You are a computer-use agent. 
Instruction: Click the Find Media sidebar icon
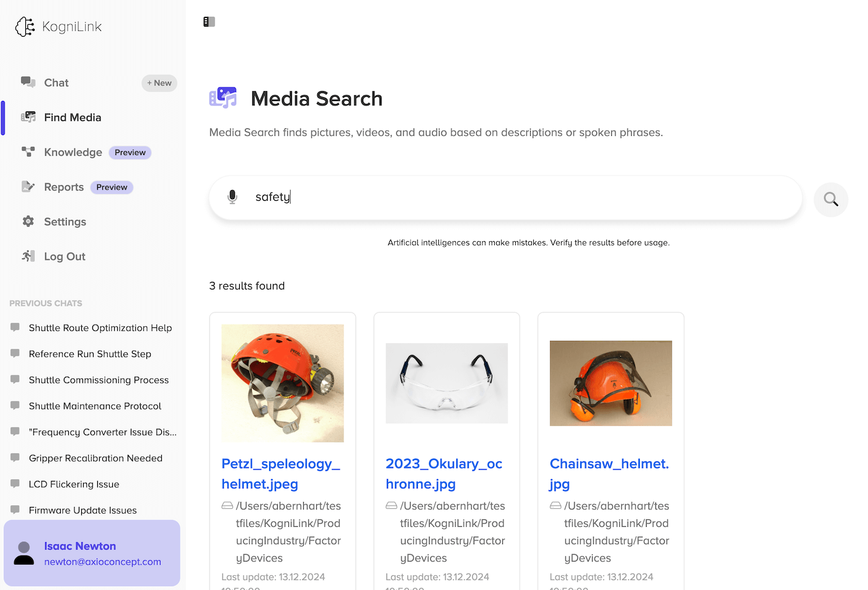point(28,117)
